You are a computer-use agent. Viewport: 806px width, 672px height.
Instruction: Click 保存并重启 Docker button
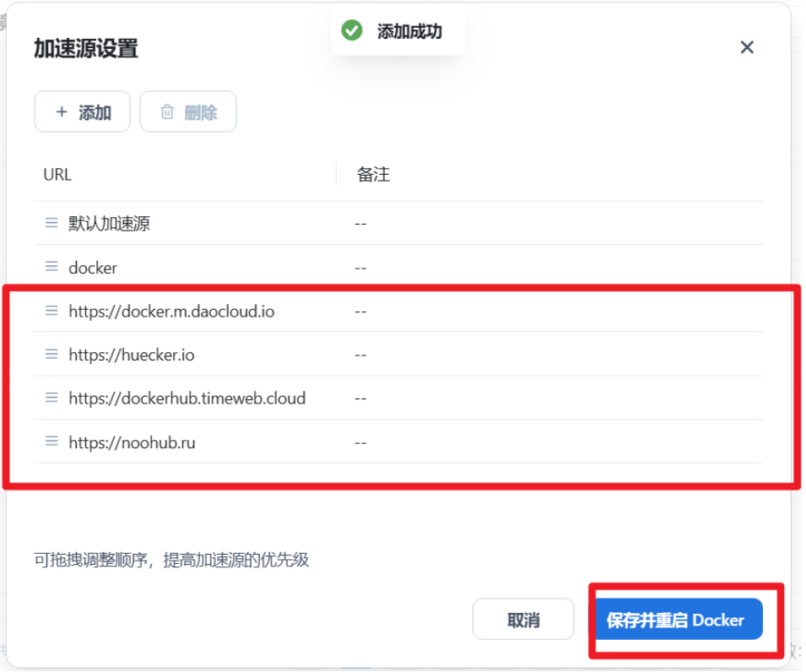coord(675,621)
